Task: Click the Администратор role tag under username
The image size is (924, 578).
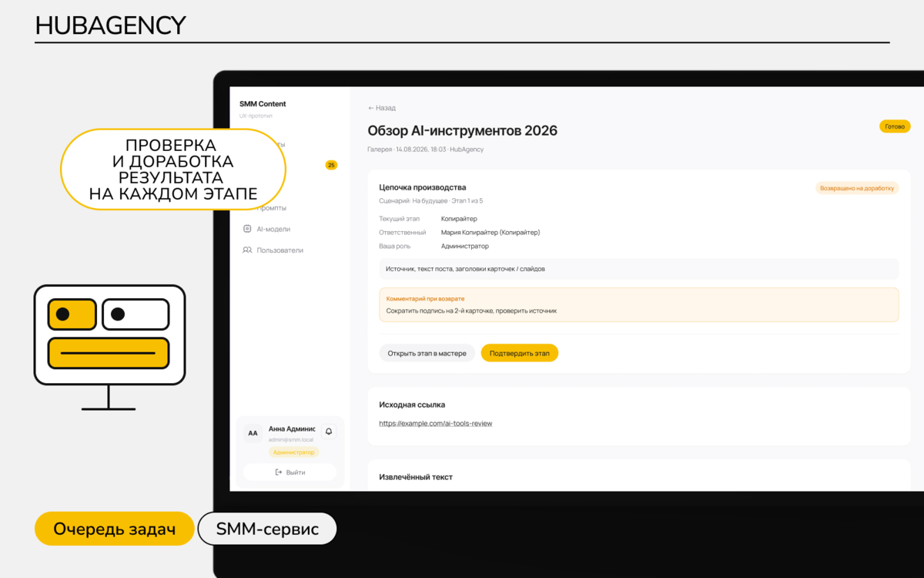Action: [x=293, y=452]
